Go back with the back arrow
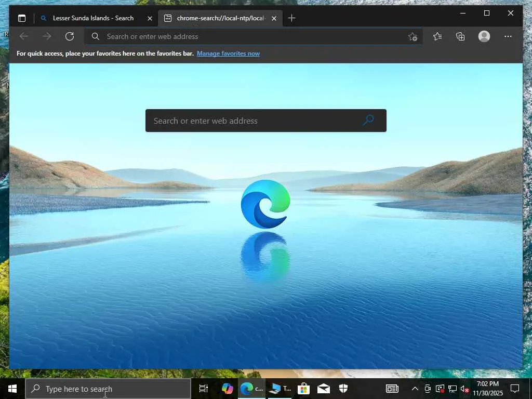532x399 pixels. click(24, 36)
